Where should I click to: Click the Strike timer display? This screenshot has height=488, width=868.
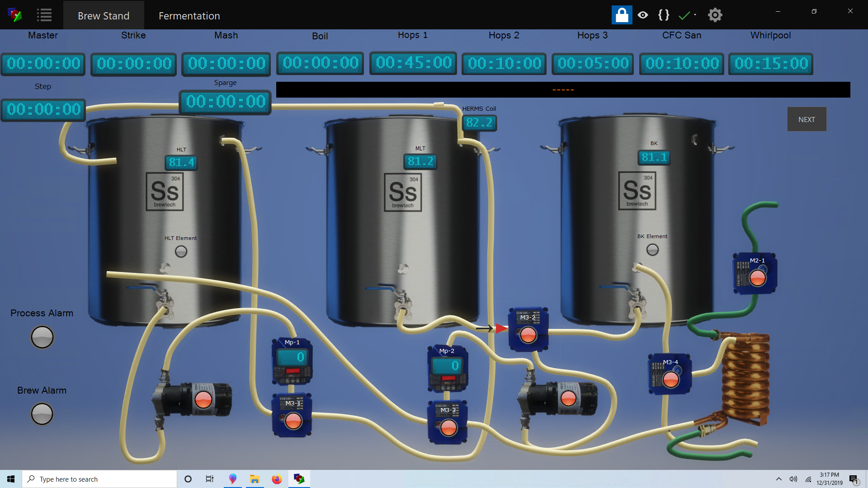point(134,64)
